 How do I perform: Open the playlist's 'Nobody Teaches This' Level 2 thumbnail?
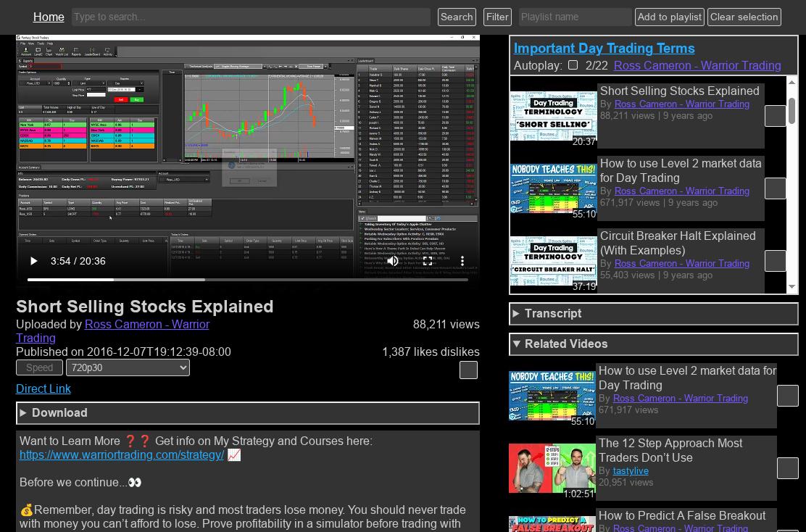pyautogui.click(x=553, y=188)
